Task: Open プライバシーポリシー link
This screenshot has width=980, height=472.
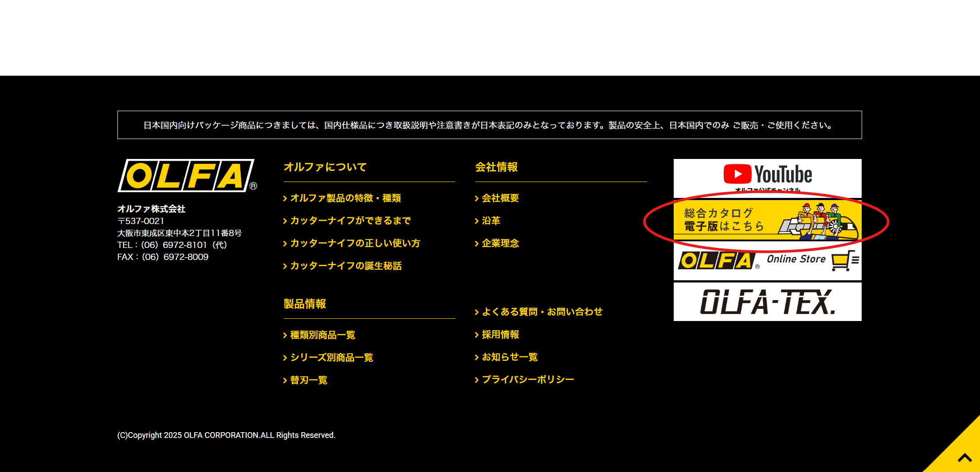Action: [x=527, y=380]
